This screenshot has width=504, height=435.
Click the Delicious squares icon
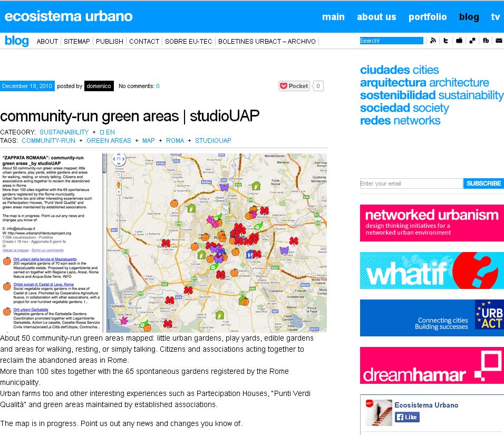coord(472,41)
